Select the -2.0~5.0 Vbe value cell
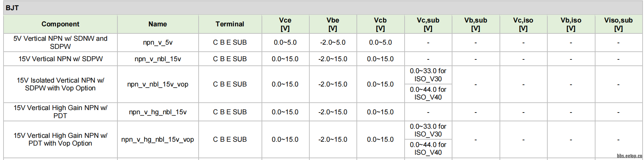This screenshot has height=160, width=644. [333, 43]
